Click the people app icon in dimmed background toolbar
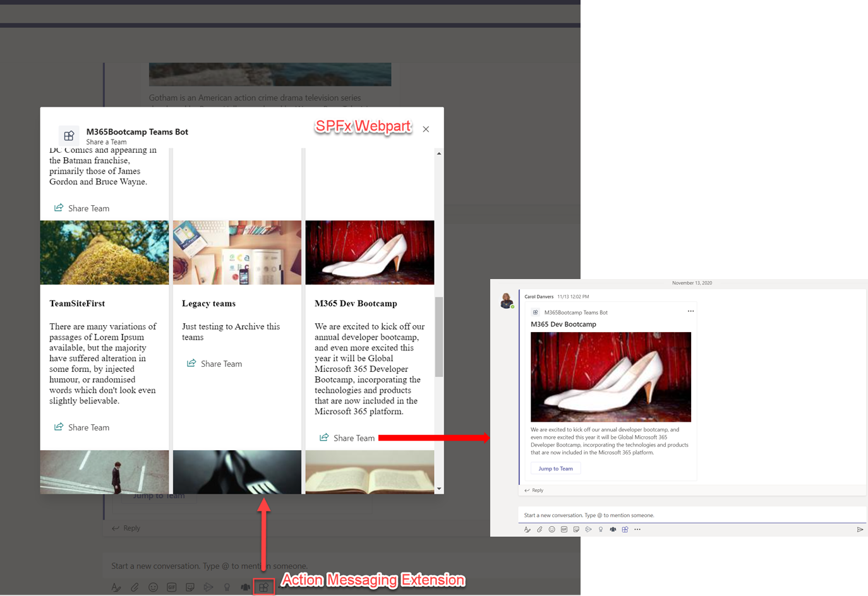868x596 pixels. pyautogui.click(x=245, y=587)
